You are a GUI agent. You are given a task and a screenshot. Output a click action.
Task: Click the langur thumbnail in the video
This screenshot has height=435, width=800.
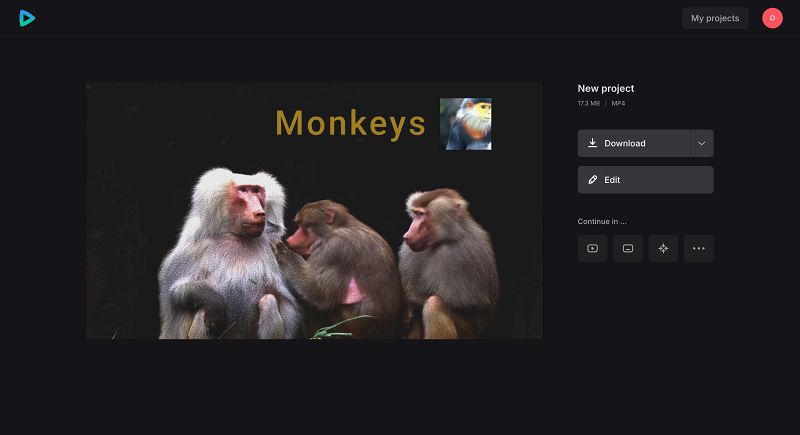465,124
